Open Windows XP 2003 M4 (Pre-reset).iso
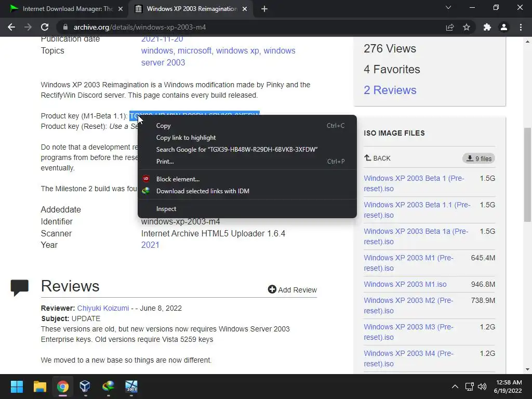Screen dimensions: 532x399 [x=408, y=358]
